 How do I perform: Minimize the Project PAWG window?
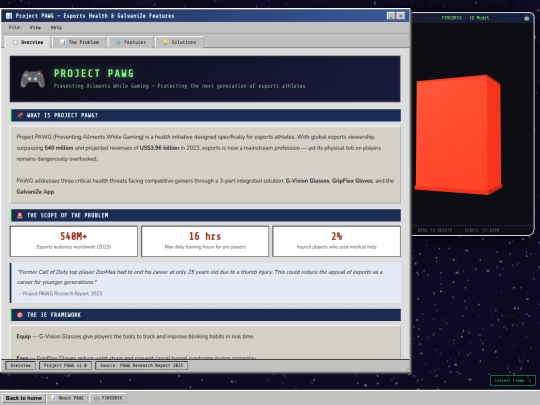pyautogui.click(x=391, y=16)
